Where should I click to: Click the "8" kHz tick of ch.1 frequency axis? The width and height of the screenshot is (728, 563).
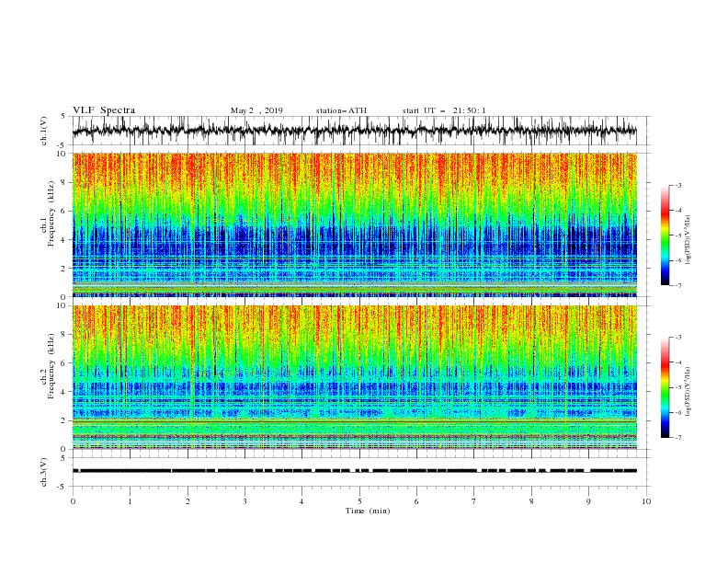[64, 182]
